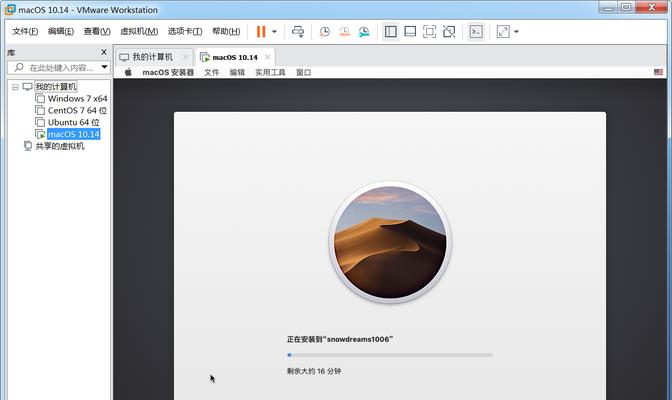Screen dimensions: 672x400
Task: Open the macOS 安装器 menu
Action: 168,72
